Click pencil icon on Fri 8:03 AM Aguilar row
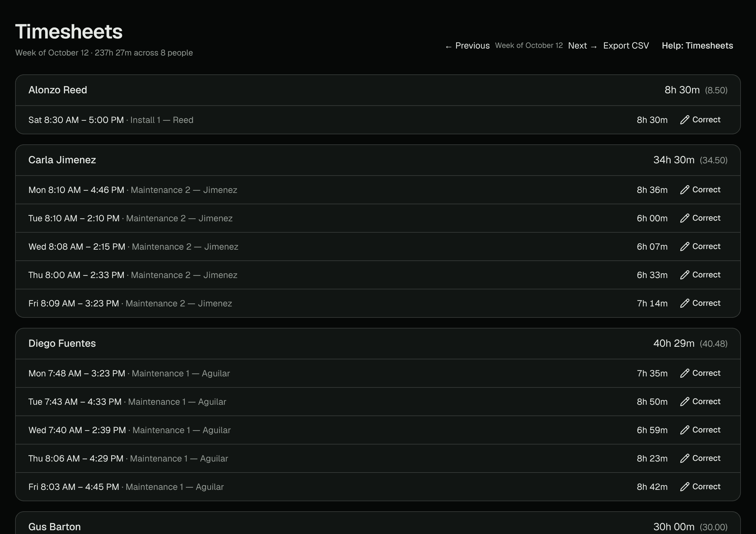Viewport: 756px width, 534px height. 684,487
